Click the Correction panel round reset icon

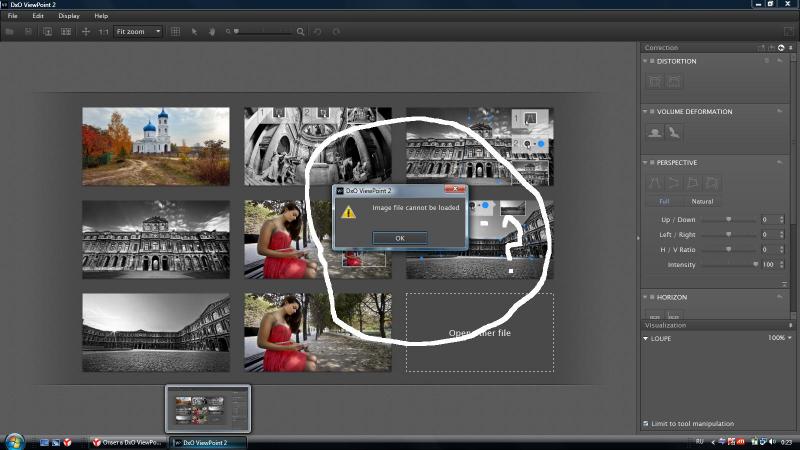781,48
